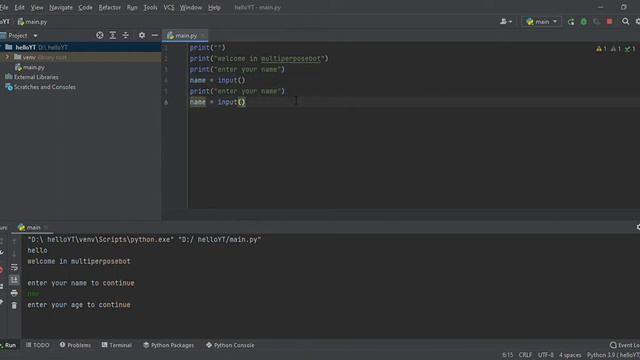Open the Terminal tool window
The height and width of the screenshot is (360, 640).
[117, 345]
